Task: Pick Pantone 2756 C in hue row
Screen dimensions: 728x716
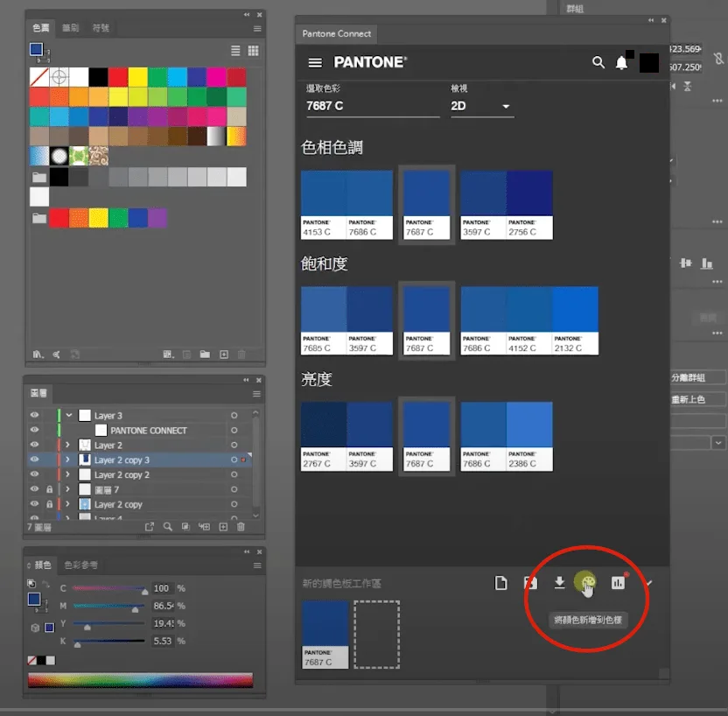Action: (529, 205)
